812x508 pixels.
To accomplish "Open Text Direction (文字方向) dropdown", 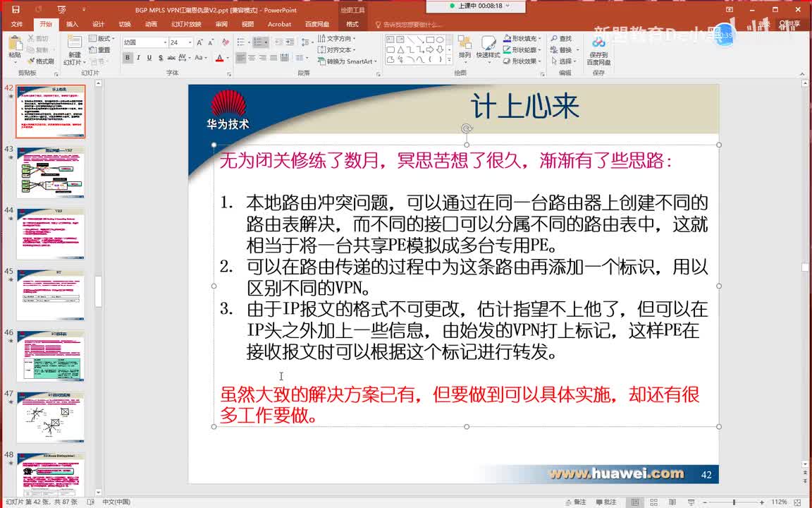I will click(337, 38).
